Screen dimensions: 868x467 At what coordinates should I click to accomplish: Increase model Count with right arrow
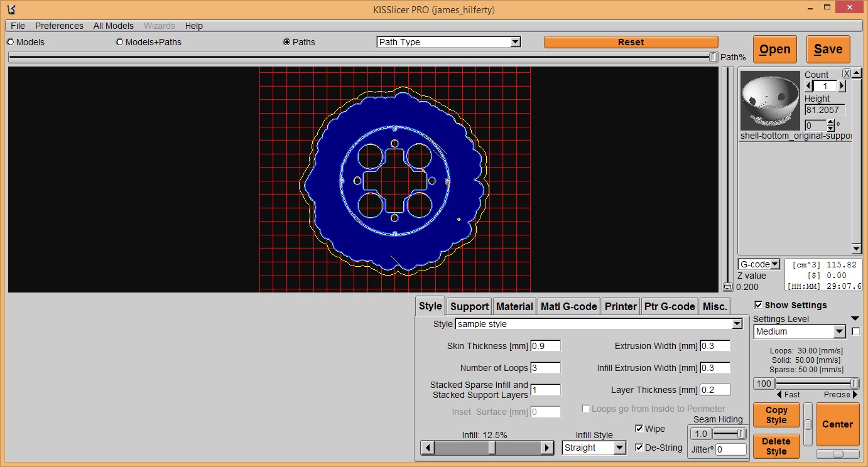pyautogui.click(x=842, y=86)
